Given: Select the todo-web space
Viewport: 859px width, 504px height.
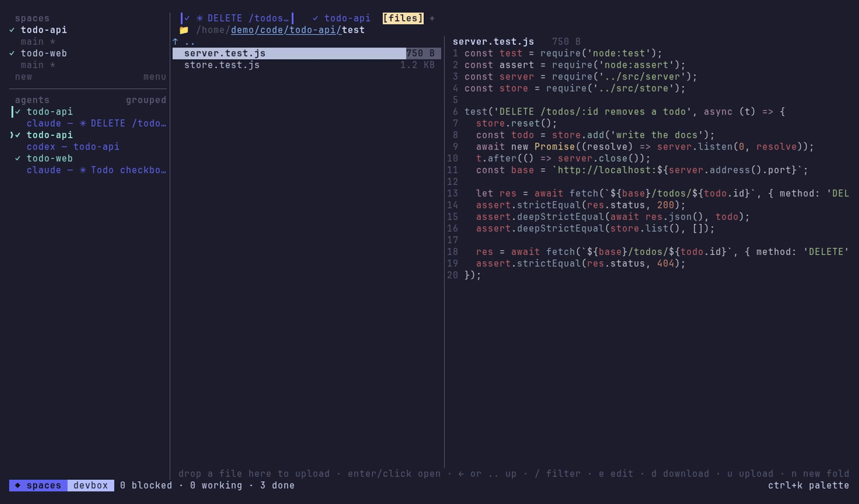Looking at the screenshot, I should (x=44, y=53).
